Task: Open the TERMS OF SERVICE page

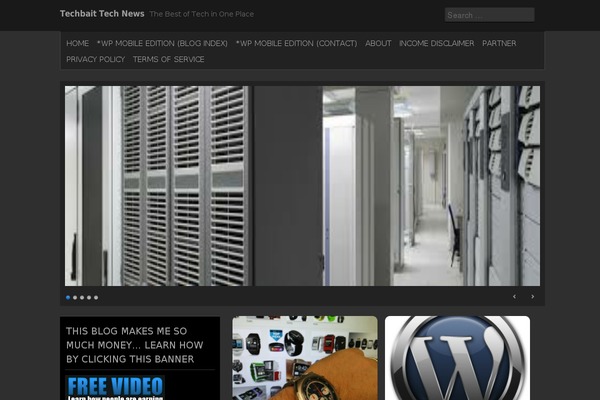Action: [x=168, y=59]
